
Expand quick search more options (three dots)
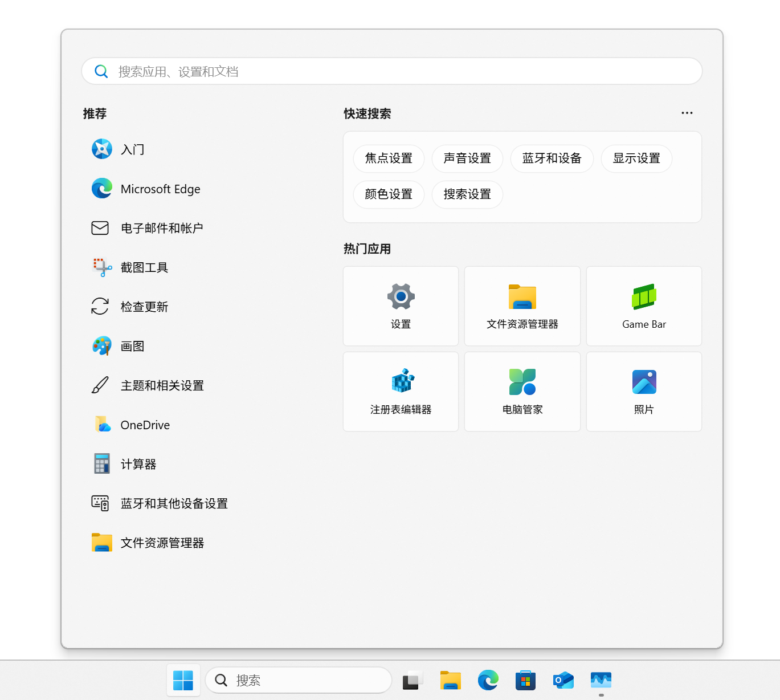(x=687, y=113)
